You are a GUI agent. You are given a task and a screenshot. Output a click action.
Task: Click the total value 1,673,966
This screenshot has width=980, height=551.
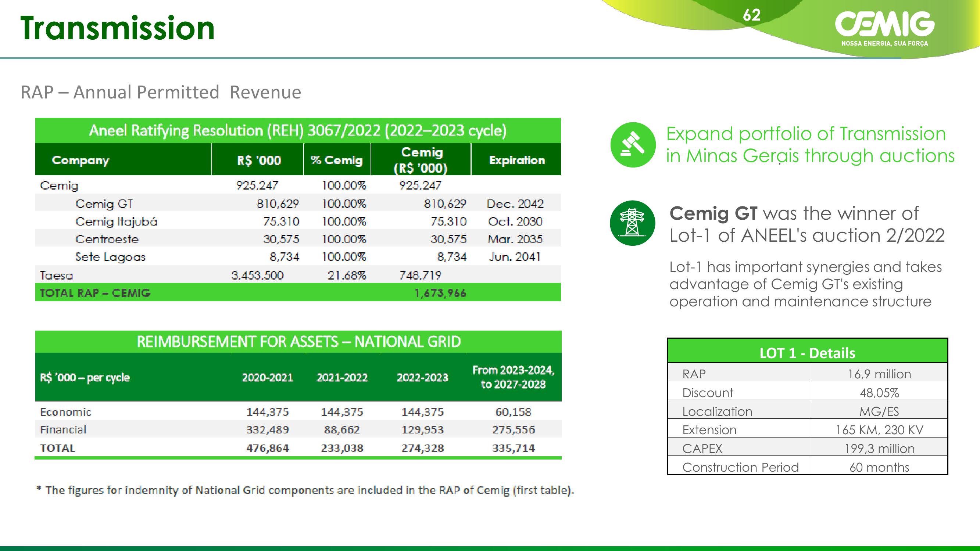440,293
